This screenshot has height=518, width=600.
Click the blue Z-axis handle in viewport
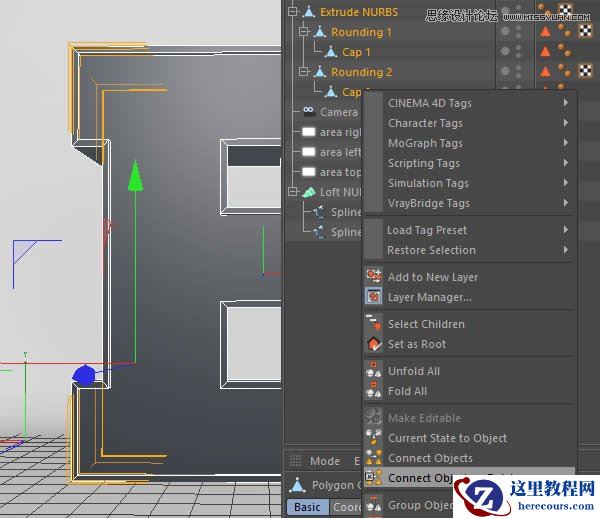coord(84,375)
